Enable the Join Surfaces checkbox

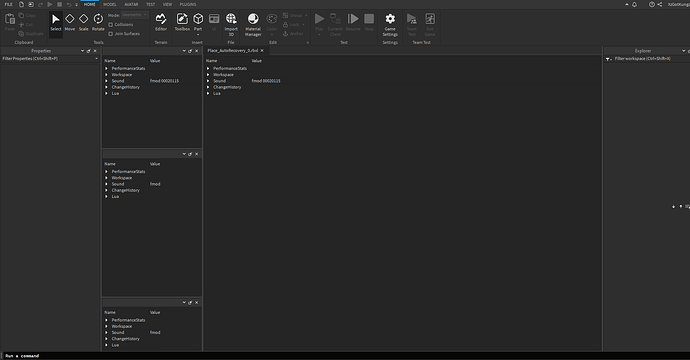click(x=110, y=34)
